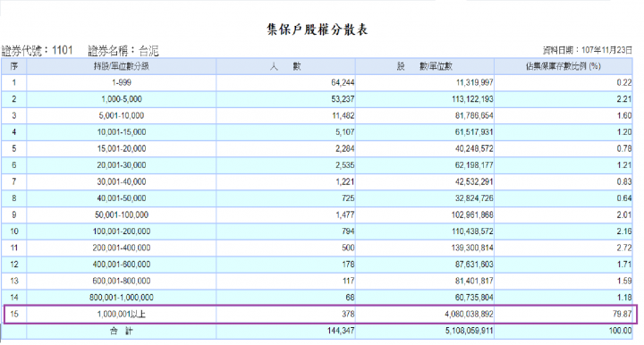Viewport: 644px width, 345px height.
Task: Select the 87,631,603 shares cell
Action: 425,265
